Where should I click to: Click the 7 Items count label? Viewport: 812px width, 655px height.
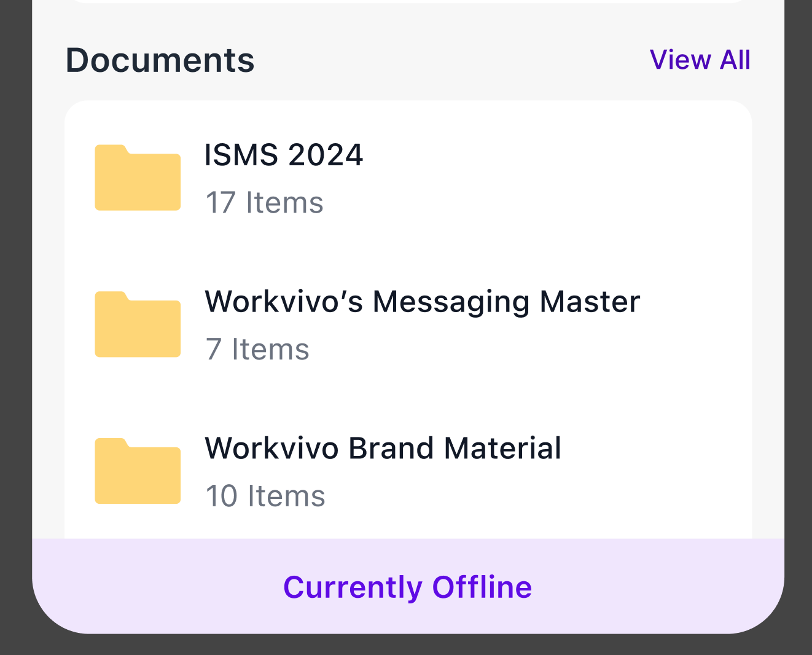[x=257, y=349]
